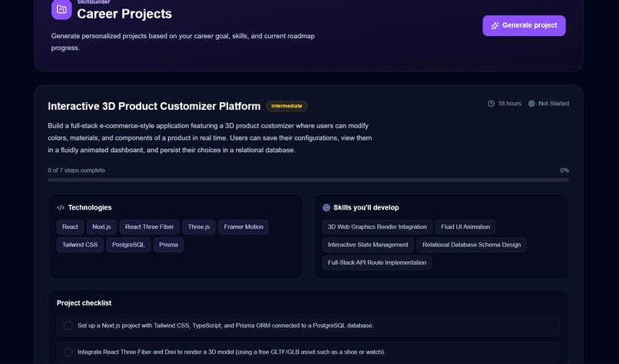Image resolution: width=619 pixels, height=364 pixels.
Task: Click the target icon next to Skills you'll develop
Action: [326, 207]
